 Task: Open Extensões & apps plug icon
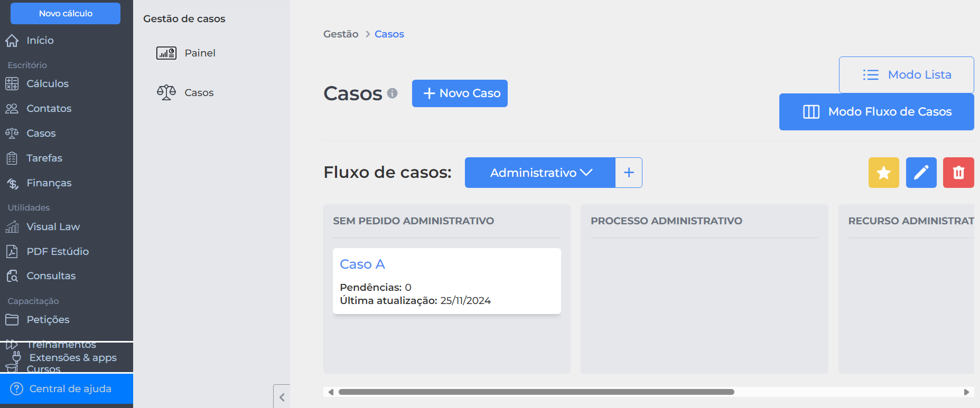(x=16, y=357)
